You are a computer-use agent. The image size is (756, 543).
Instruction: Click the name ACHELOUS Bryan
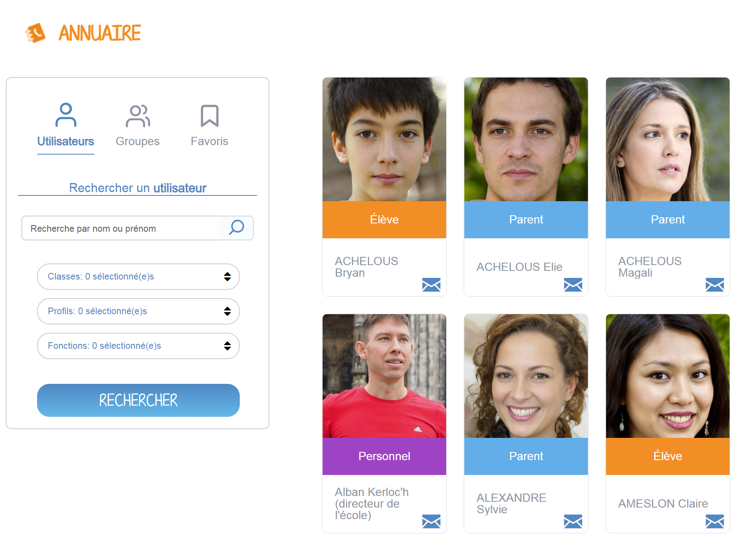pyautogui.click(x=366, y=267)
